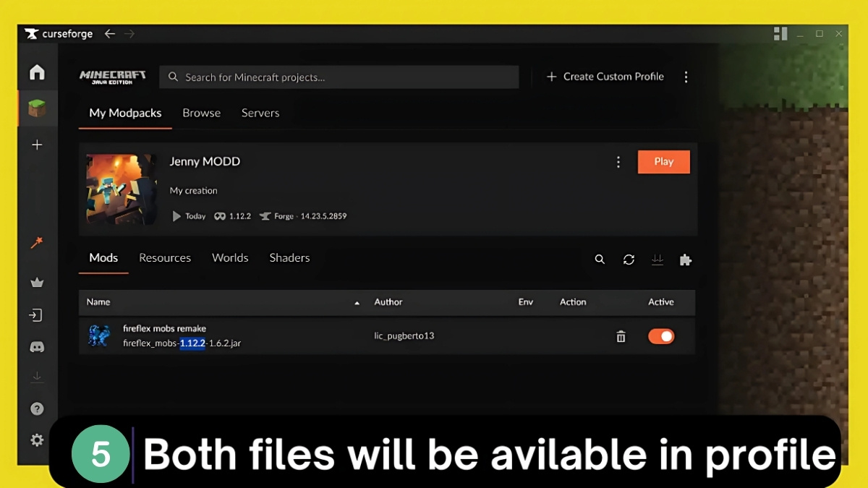Open the kebab menu beside Create Custom Profile
Viewport: 868px width, 488px height.
[686, 77]
